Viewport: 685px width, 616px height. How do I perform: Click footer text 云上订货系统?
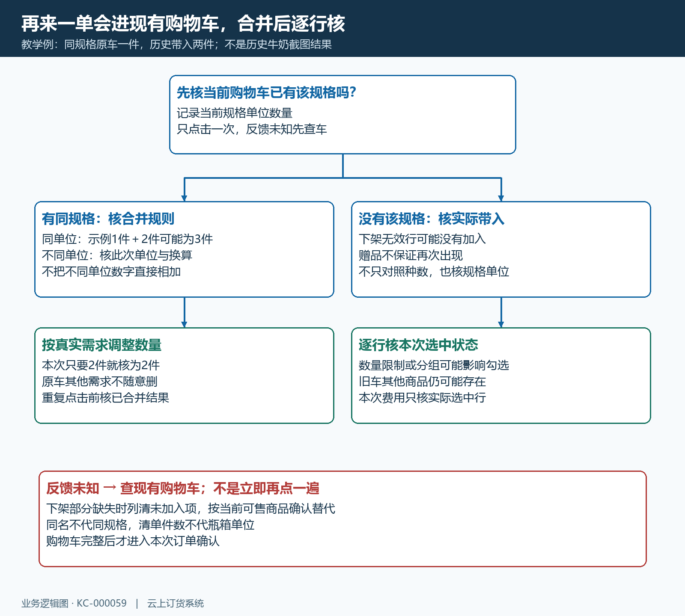point(176,603)
